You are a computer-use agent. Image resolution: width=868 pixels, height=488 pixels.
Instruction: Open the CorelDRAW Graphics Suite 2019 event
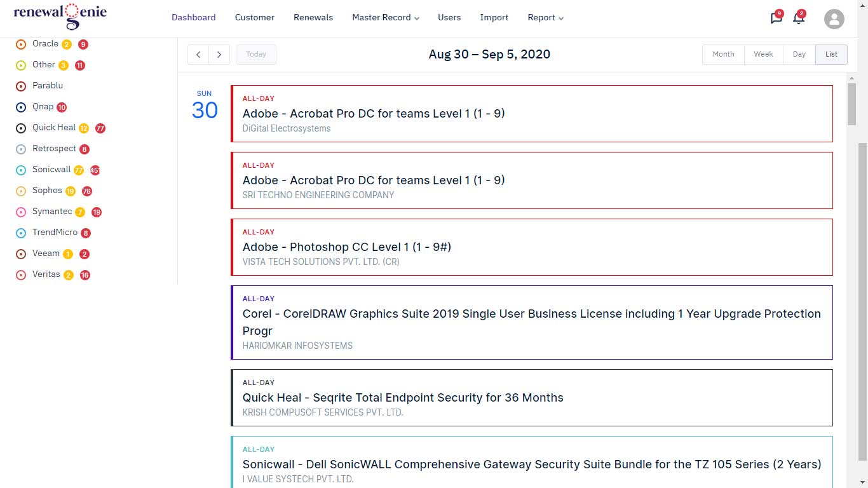[532, 322]
